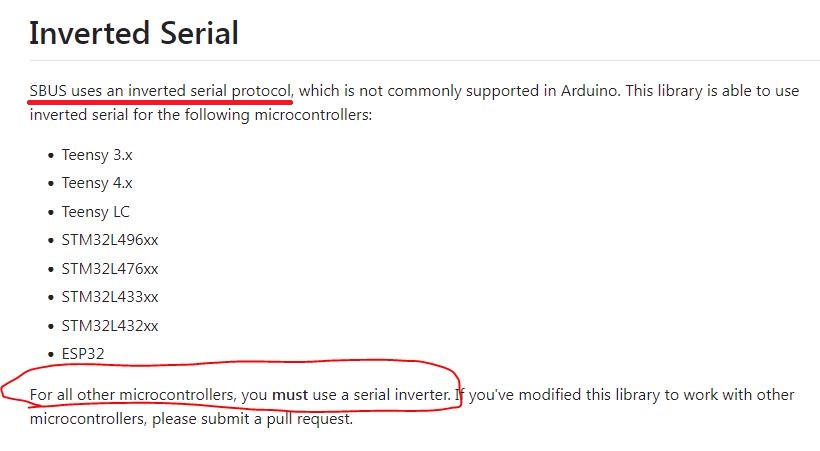This screenshot has width=820, height=451.
Task: Select the "STM32L476xx" list item
Action: pyautogui.click(x=110, y=268)
